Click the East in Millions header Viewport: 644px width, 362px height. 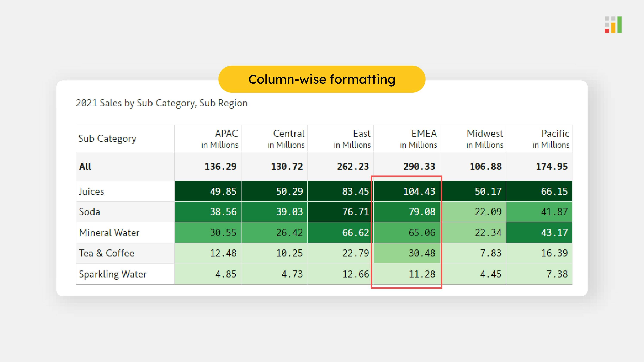tap(352, 139)
